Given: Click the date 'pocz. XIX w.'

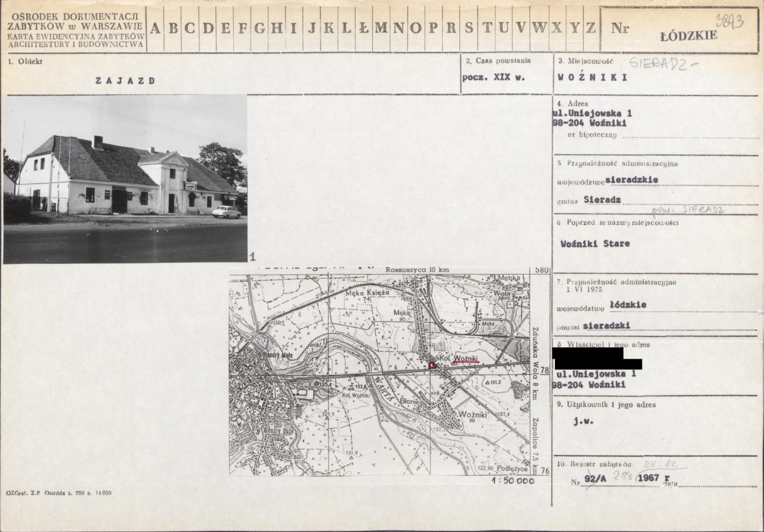Looking at the screenshot, I should point(494,77).
